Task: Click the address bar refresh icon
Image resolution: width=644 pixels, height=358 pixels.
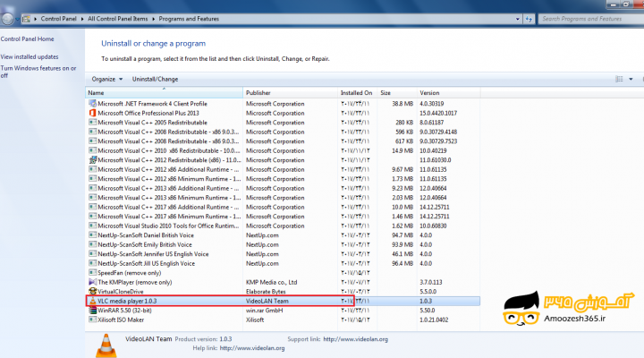Action: coord(529,19)
